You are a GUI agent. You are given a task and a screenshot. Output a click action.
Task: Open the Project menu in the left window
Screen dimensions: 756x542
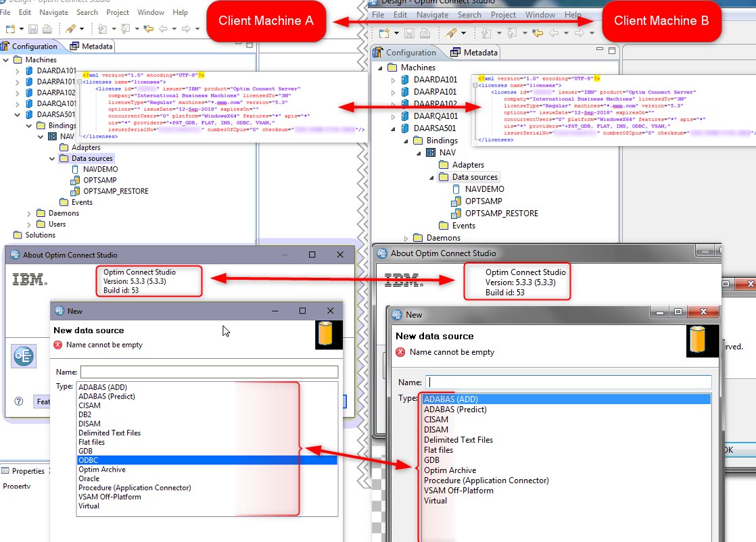[x=117, y=13]
